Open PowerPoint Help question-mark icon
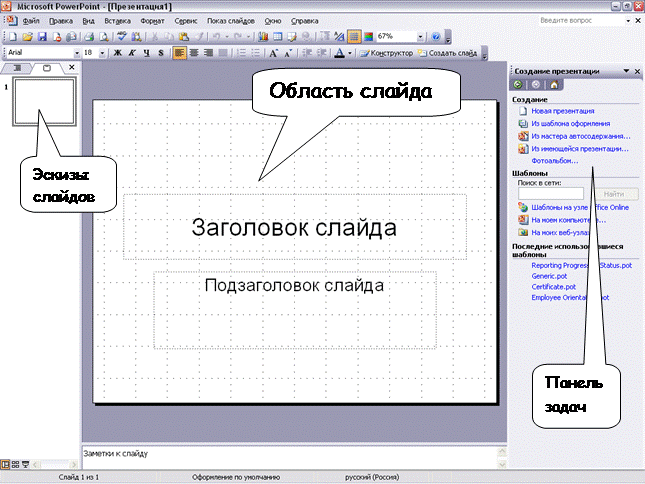 (436, 37)
